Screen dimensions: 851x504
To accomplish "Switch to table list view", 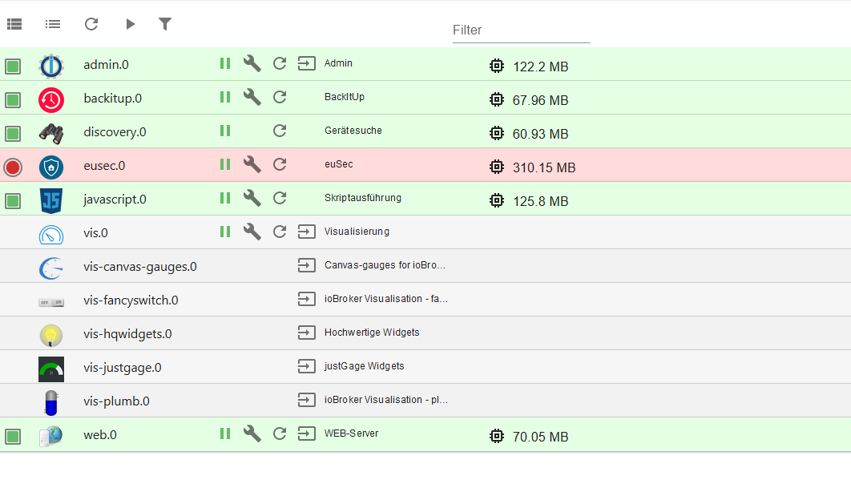I will click(x=14, y=25).
